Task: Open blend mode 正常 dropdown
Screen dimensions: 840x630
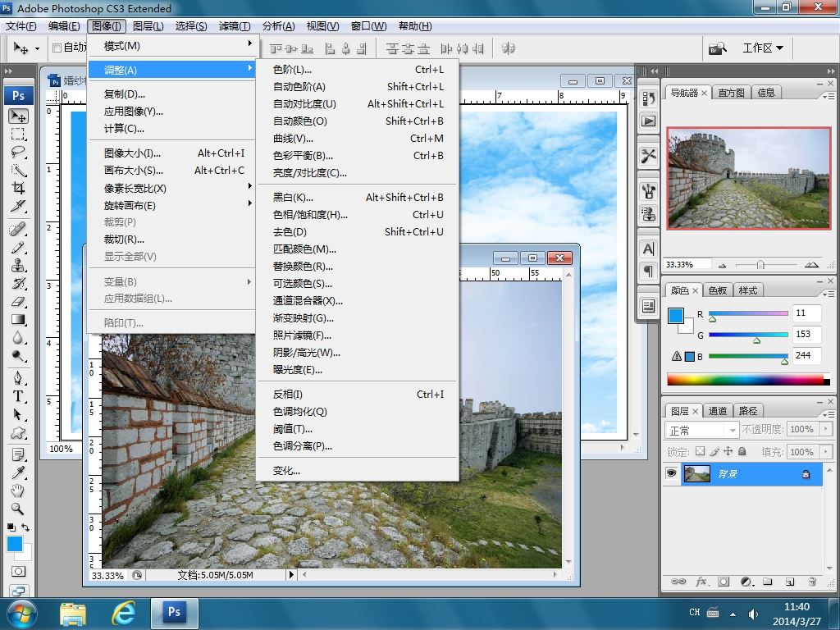Action: pos(702,430)
